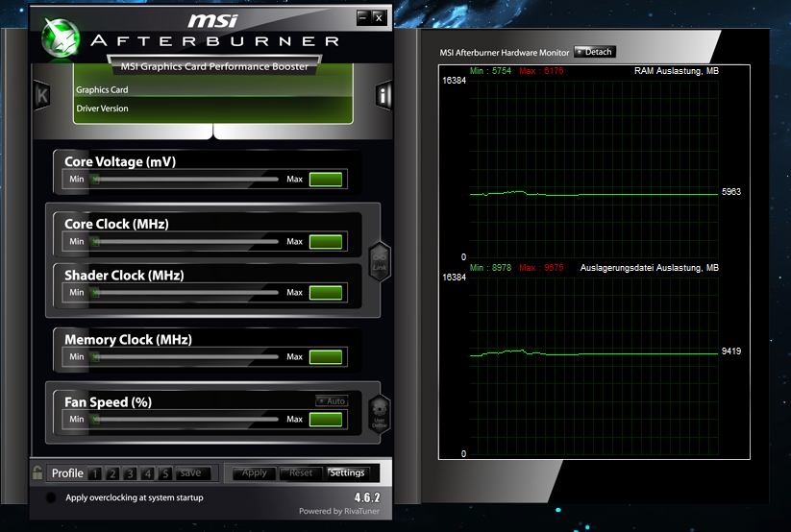The width and height of the screenshot is (791, 532).
Task: Click the Apply button
Action: click(x=255, y=473)
